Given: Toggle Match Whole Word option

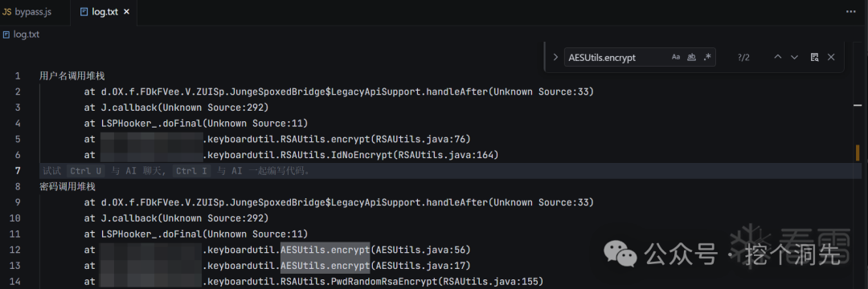Looking at the screenshot, I should coord(691,57).
